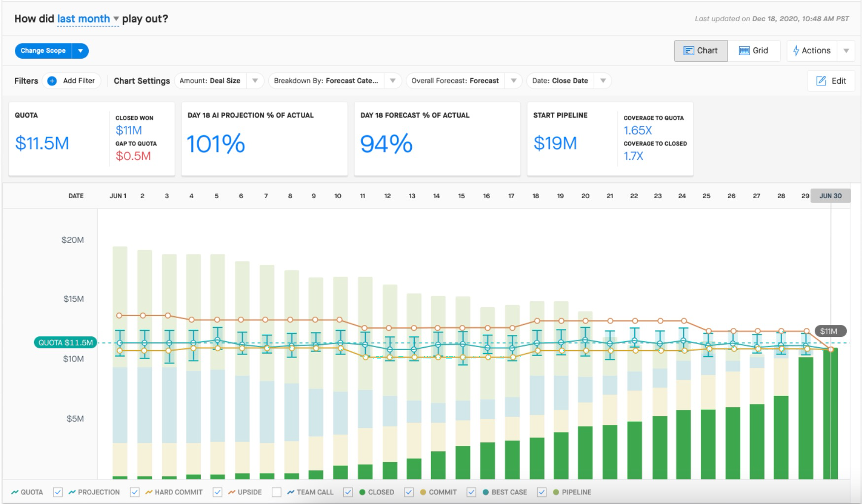862x504 pixels.
Task: Uncheck the Projection series checkbox
Action: point(58,492)
